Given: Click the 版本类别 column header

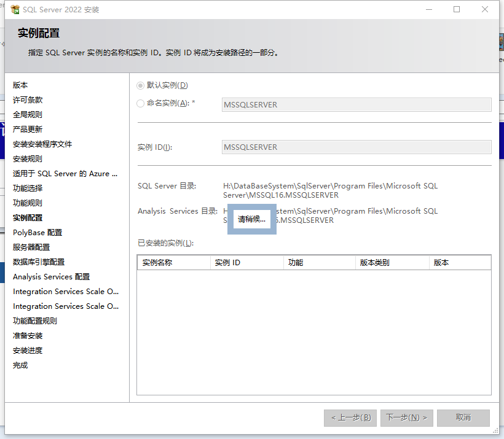Looking at the screenshot, I should click(393, 263).
